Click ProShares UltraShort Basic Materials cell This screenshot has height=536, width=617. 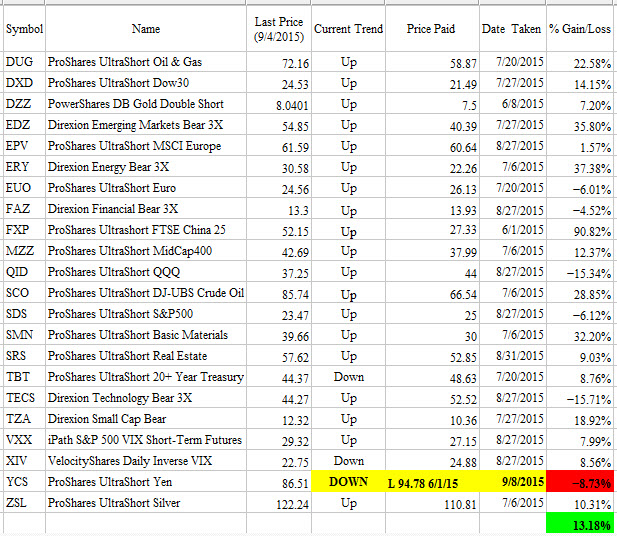coord(146,335)
